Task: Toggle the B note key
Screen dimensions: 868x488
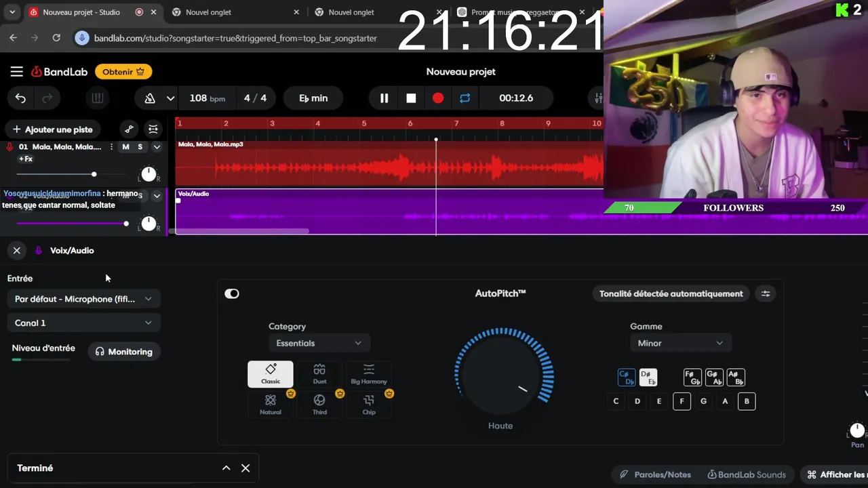Action: pos(747,401)
